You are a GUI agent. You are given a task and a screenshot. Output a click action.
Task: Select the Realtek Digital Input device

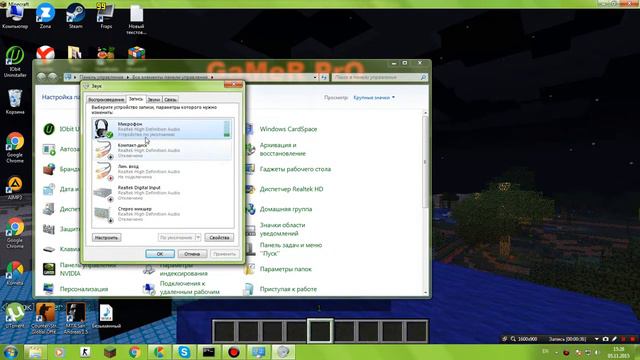[162, 193]
